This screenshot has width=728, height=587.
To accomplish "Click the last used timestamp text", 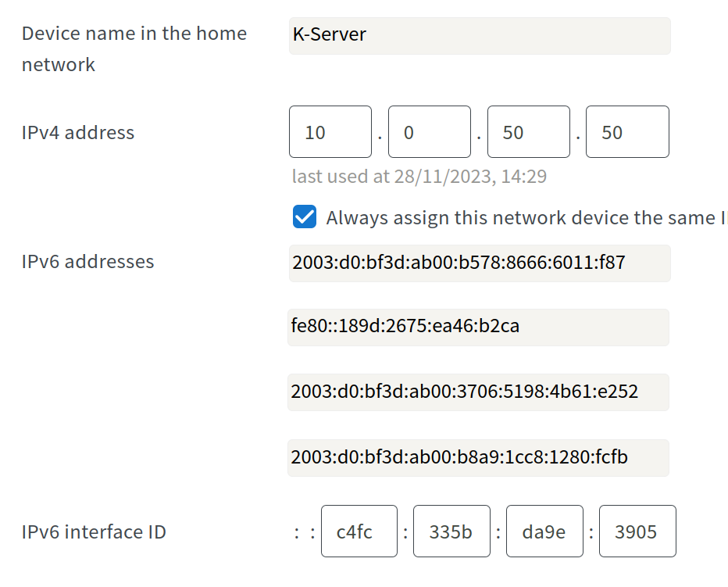I will point(419,176).
